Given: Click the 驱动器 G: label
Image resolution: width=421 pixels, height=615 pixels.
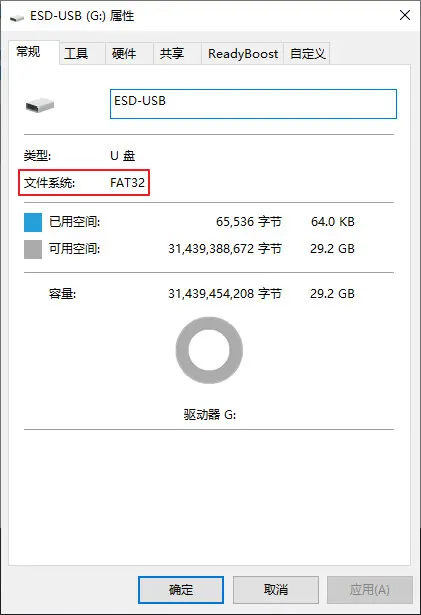Looking at the screenshot, I should click(x=210, y=415).
